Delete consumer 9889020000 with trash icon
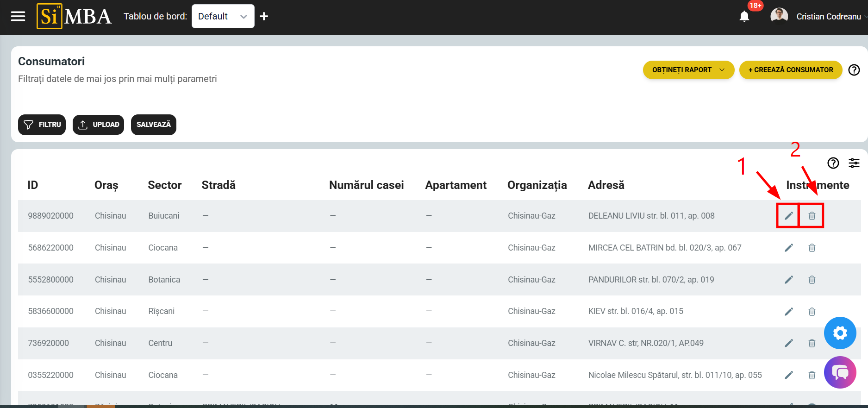This screenshot has height=408, width=868. point(812,216)
